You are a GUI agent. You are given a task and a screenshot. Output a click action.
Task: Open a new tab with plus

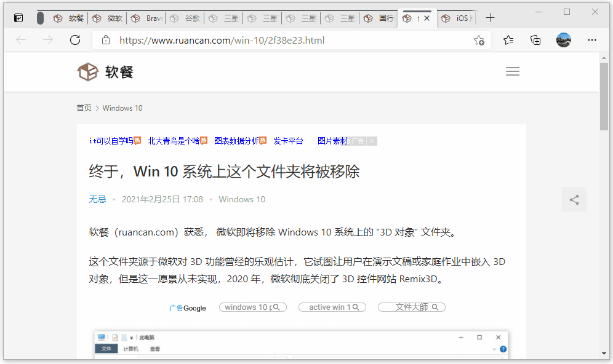click(x=490, y=18)
